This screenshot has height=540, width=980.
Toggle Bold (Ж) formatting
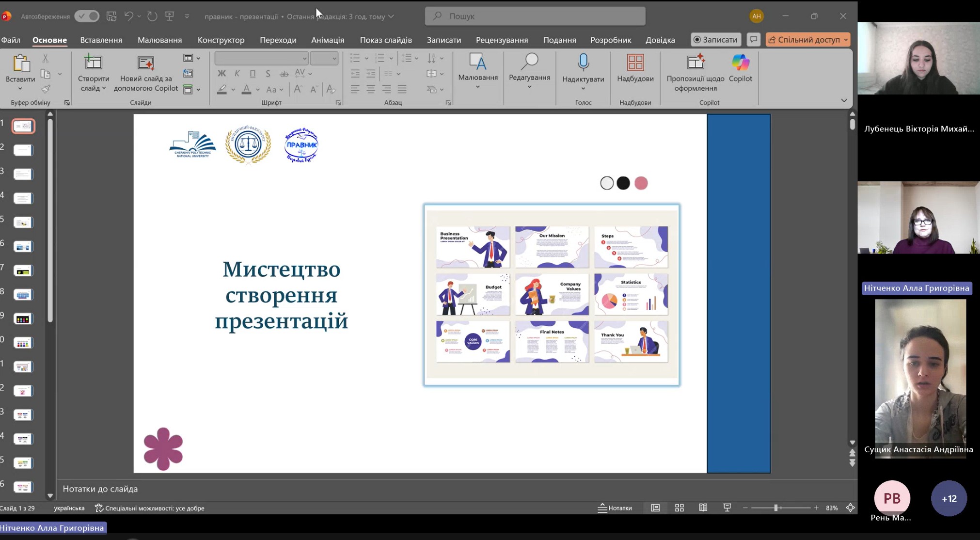tap(221, 74)
